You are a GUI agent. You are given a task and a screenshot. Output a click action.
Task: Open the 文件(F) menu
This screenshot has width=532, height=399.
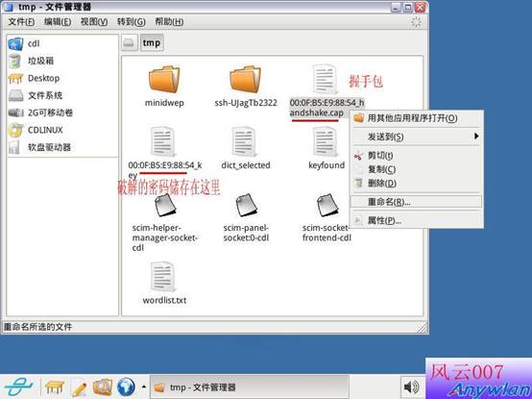click(21, 22)
